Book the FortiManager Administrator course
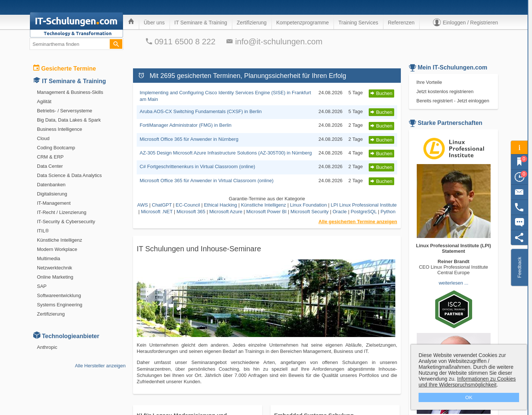This screenshot has width=532, height=415. [x=381, y=126]
